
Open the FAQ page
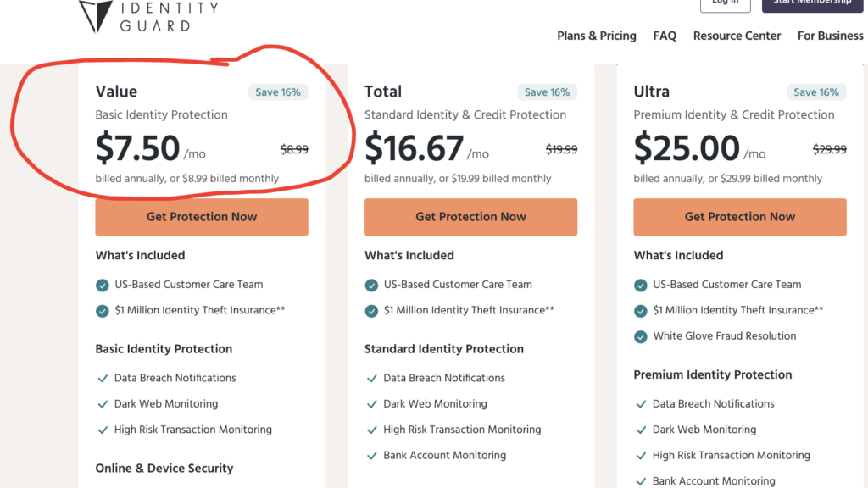(665, 36)
